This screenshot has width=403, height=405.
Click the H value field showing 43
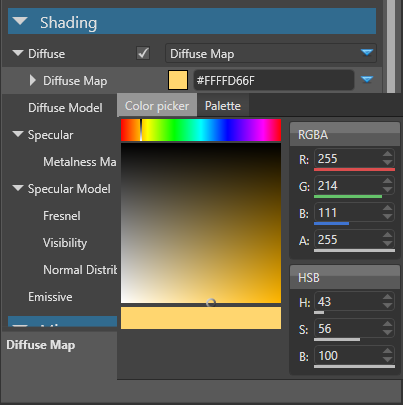[x=348, y=302]
